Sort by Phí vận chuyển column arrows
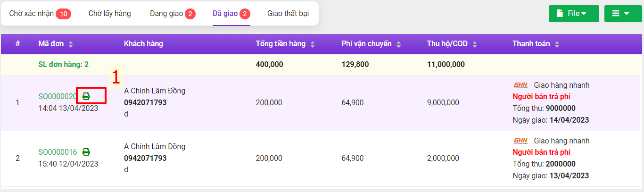This screenshot has height=192, width=644. 398,44
